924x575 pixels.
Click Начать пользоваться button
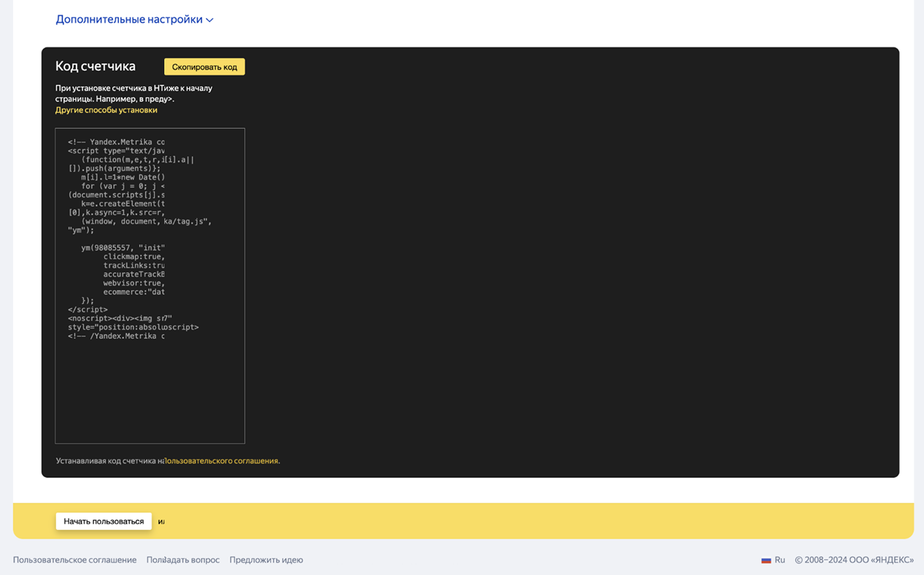pyautogui.click(x=103, y=521)
